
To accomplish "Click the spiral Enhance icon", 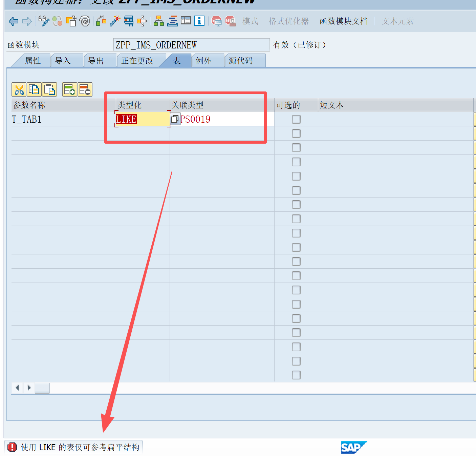I will (85, 21).
